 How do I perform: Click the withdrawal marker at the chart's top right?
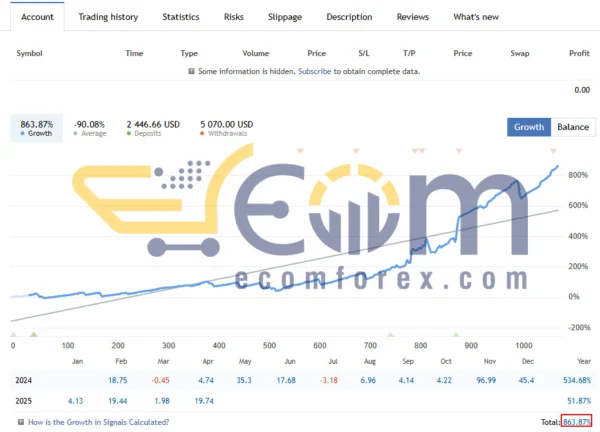pos(553,151)
